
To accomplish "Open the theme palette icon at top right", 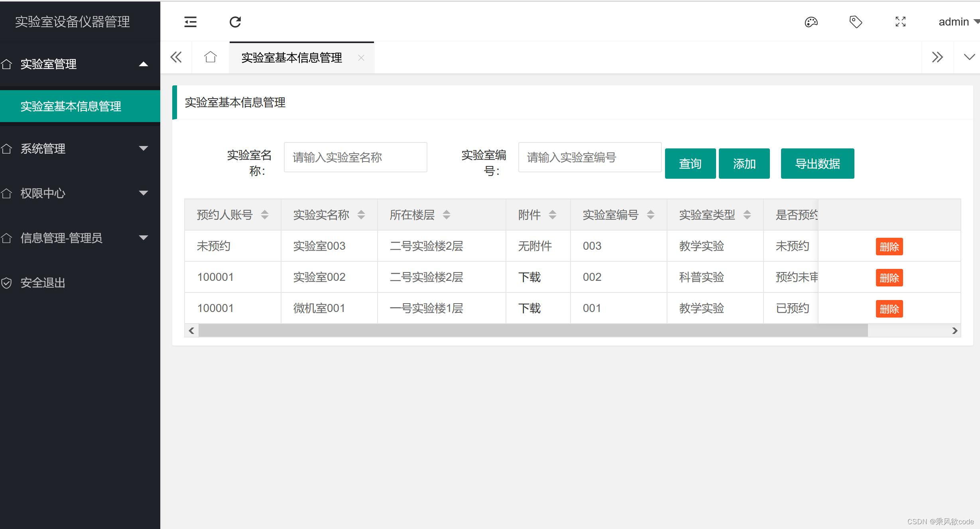I will (x=811, y=22).
